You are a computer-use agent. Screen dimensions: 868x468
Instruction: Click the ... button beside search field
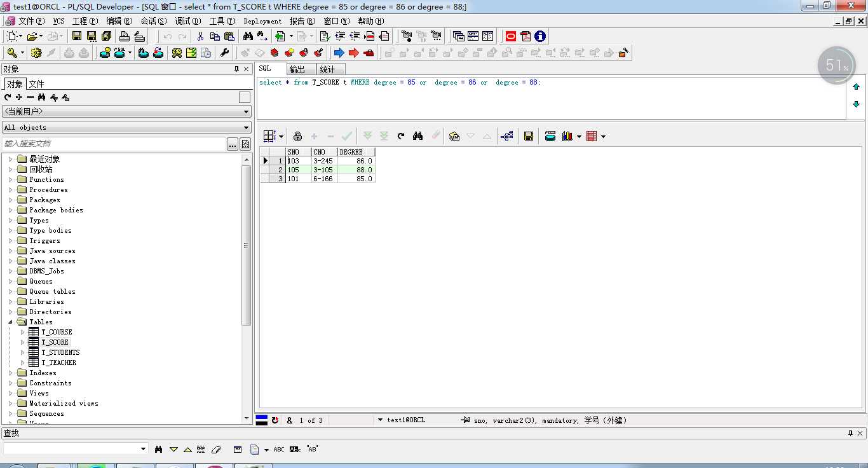[233, 144]
